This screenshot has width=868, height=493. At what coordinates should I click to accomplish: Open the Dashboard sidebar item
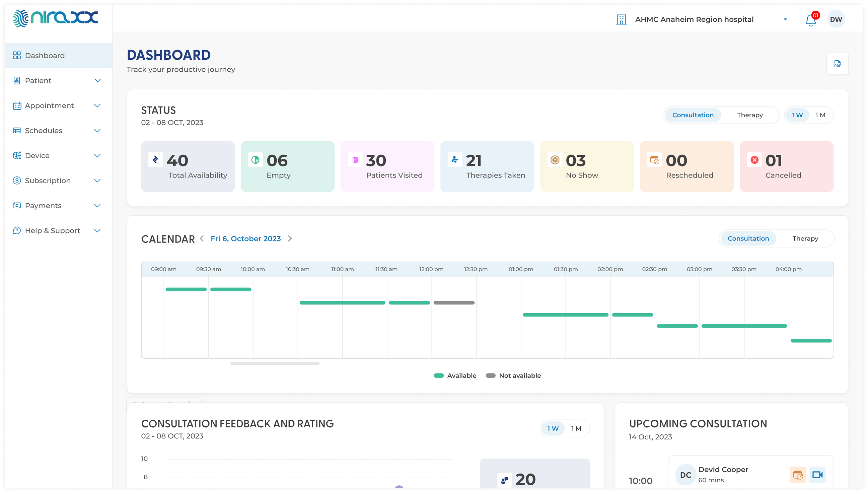(x=45, y=55)
